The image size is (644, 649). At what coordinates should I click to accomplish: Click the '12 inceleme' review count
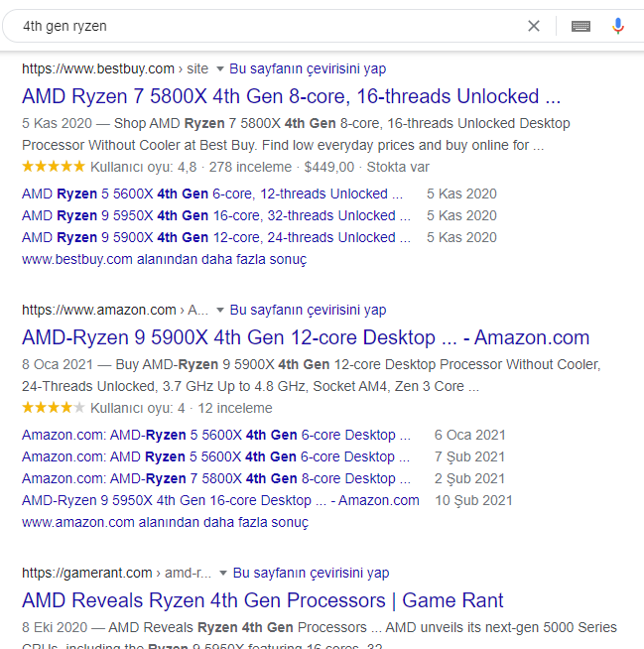point(234,409)
